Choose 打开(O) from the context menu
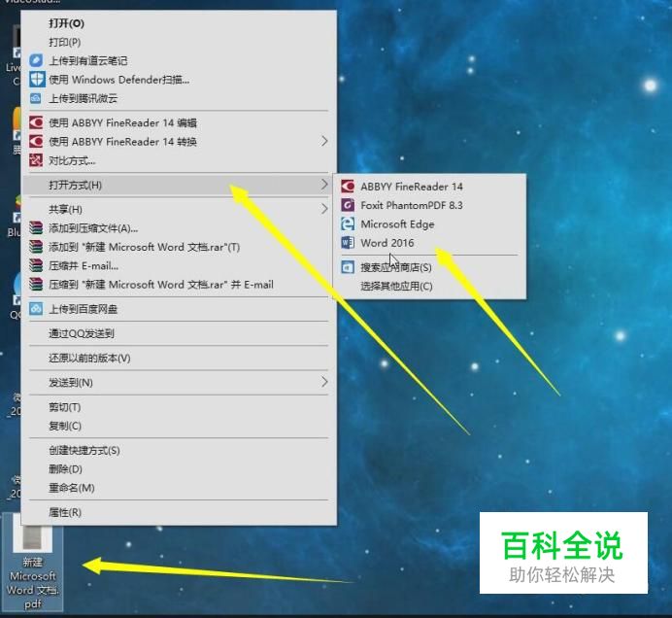 (x=179, y=23)
